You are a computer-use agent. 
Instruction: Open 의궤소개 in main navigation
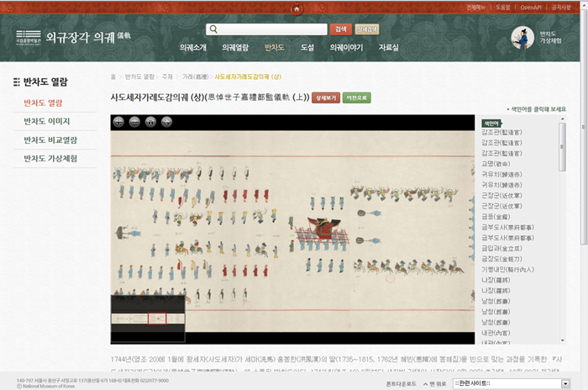[x=192, y=48]
